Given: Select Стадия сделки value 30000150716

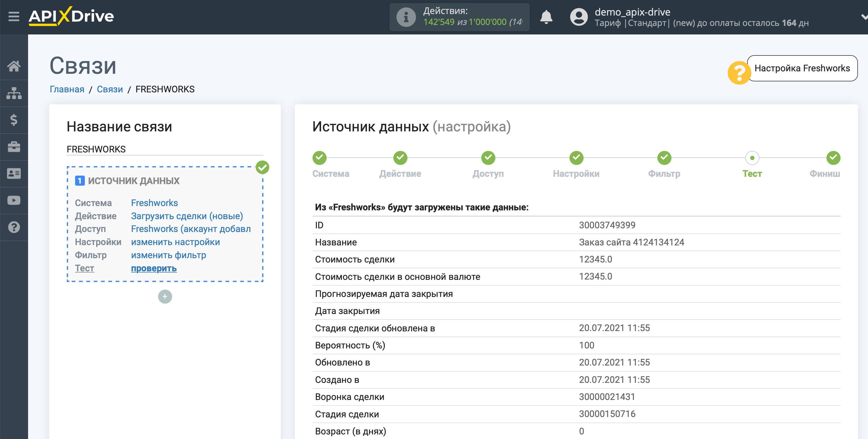Looking at the screenshot, I should [607, 414].
